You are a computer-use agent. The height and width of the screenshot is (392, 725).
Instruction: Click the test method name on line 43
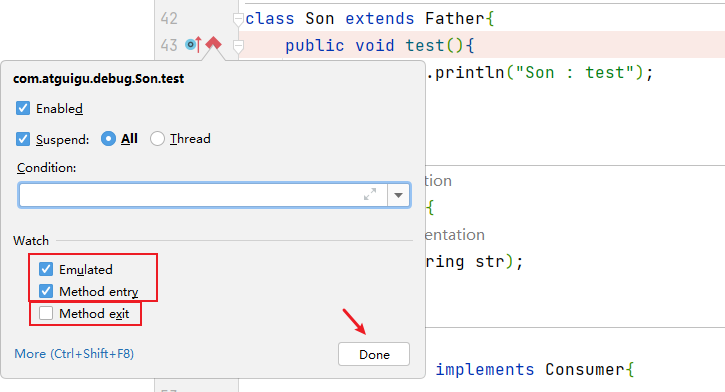(424, 45)
